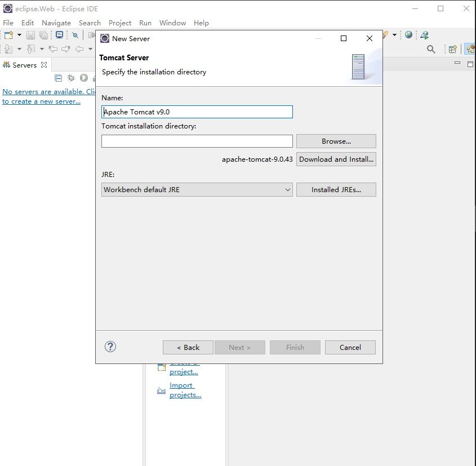Open the Help menu
This screenshot has height=466, width=476.
(x=201, y=23)
